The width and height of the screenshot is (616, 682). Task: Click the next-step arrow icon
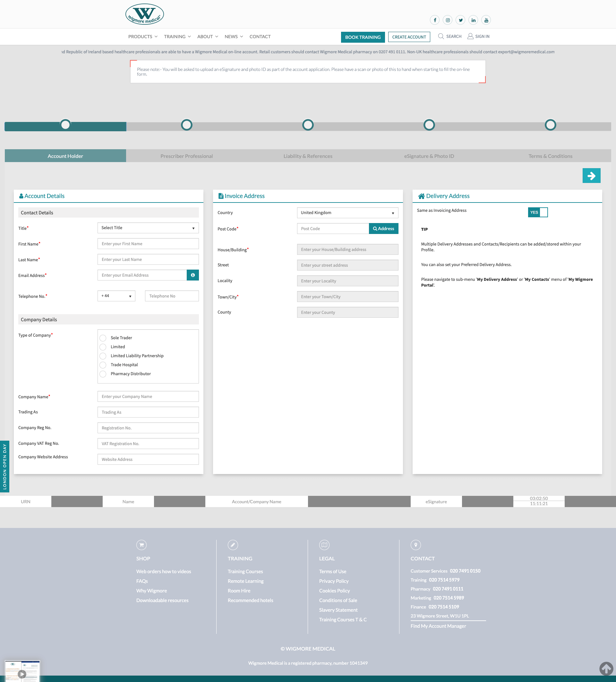pos(591,176)
